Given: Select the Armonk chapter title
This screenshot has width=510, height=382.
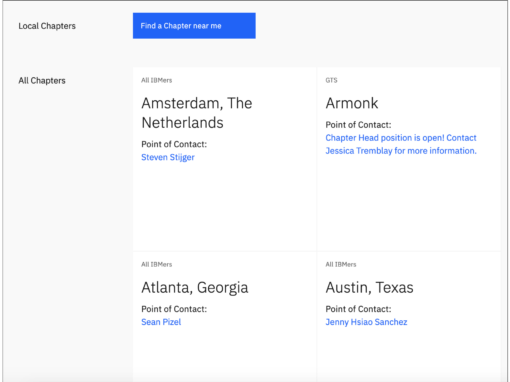Looking at the screenshot, I should pos(352,103).
